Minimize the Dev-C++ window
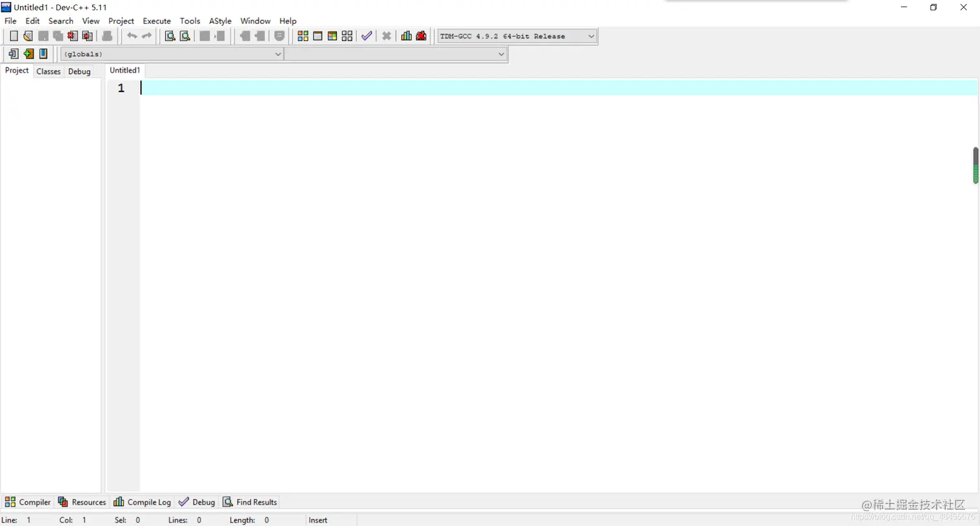 [904, 7]
